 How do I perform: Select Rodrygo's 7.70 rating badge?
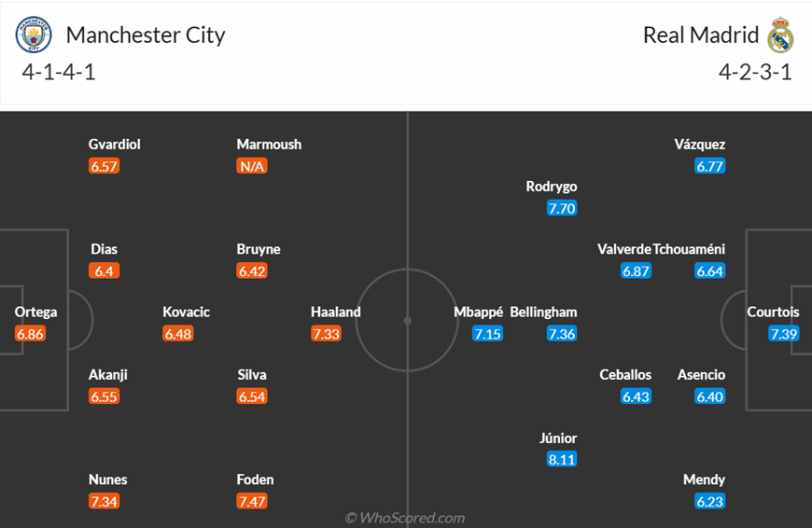(562, 208)
